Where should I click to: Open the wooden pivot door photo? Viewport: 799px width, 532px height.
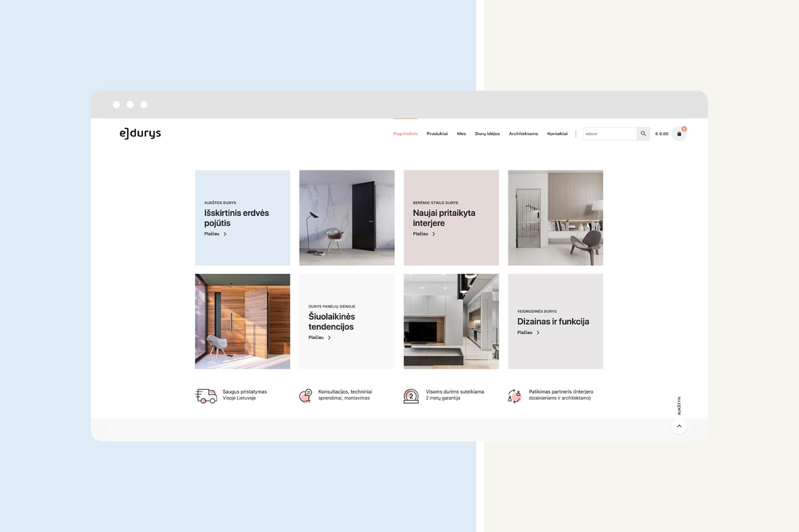coord(243,321)
